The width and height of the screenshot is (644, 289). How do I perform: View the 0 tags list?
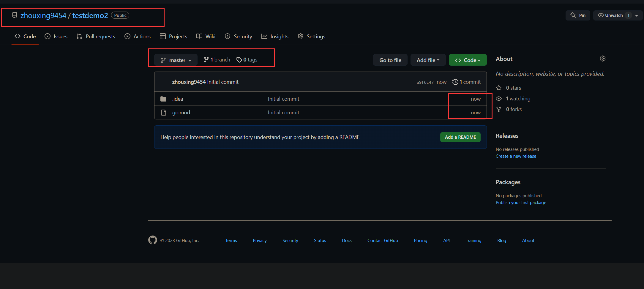247,60
